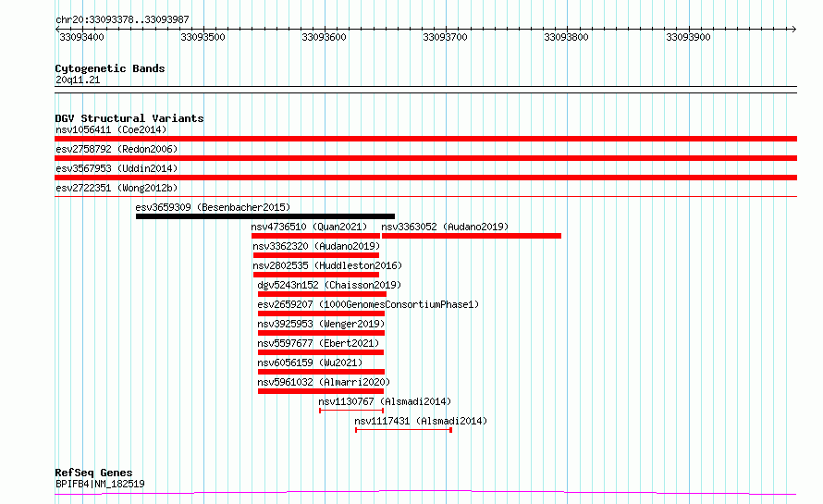Click ruler position 33093400
The image size is (823, 504).
tap(82, 37)
